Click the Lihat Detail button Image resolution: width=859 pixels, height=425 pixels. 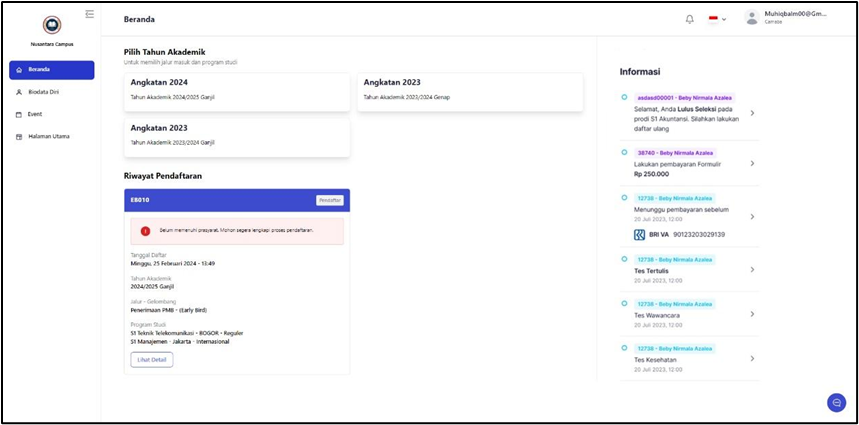click(152, 360)
